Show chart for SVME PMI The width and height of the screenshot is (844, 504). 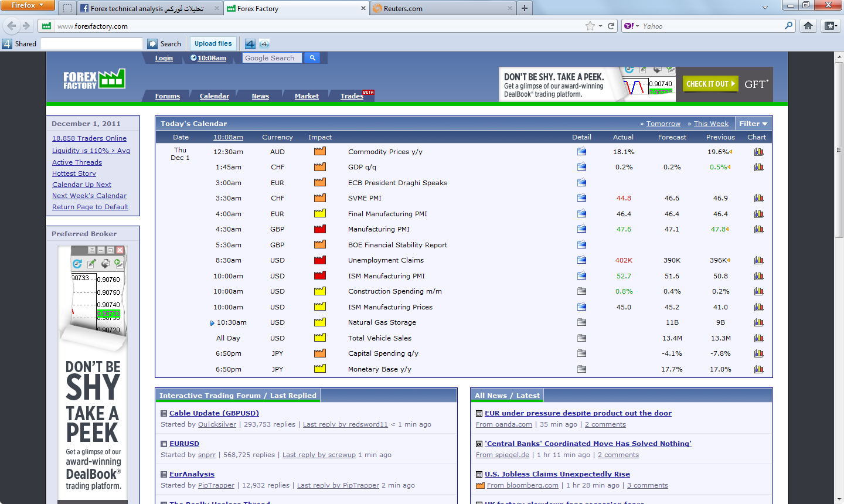(x=758, y=198)
